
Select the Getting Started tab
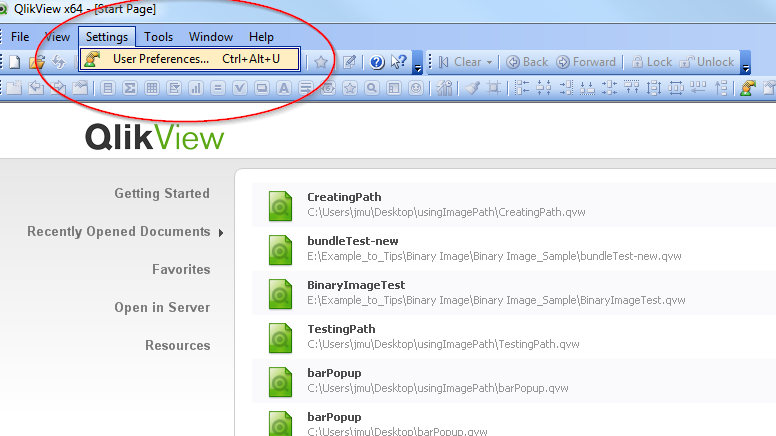point(162,194)
